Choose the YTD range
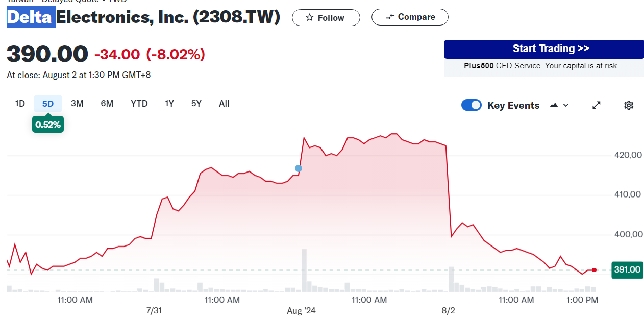644x320 pixels. (x=139, y=104)
